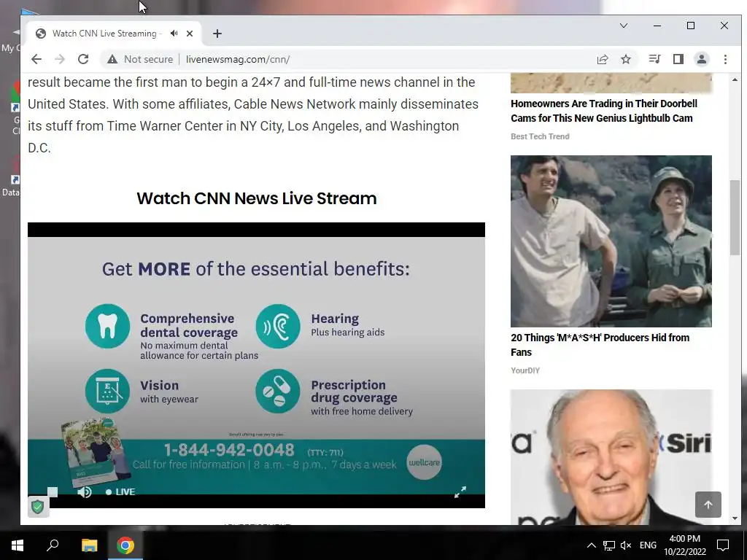Open the clock showing 4:00 PM
The width and height of the screenshot is (747, 560).
(684, 545)
